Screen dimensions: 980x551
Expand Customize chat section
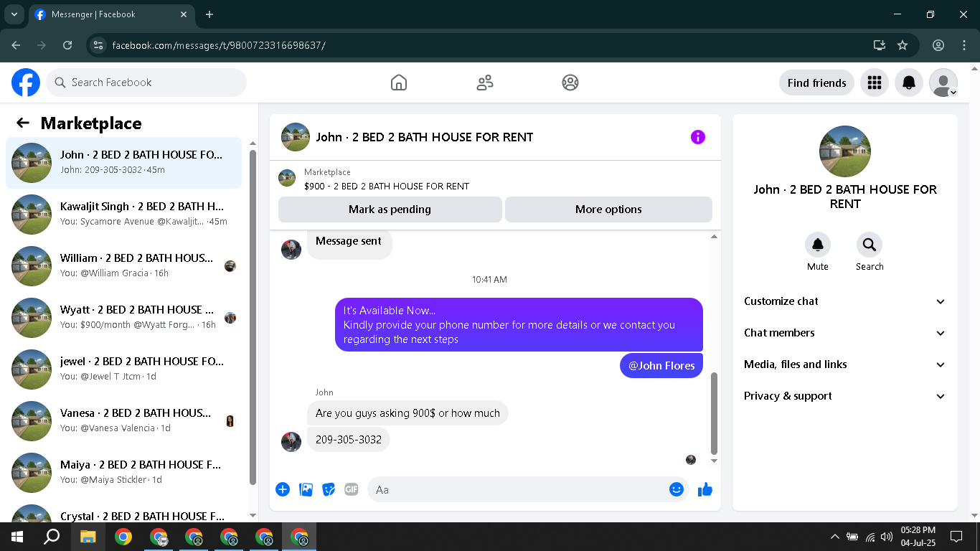click(x=845, y=301)
